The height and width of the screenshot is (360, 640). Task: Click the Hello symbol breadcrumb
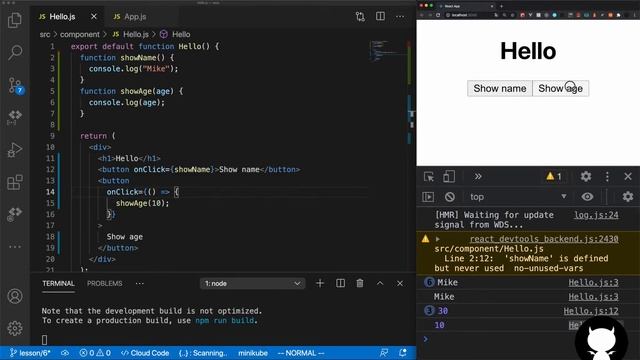(x=176, y=34)
